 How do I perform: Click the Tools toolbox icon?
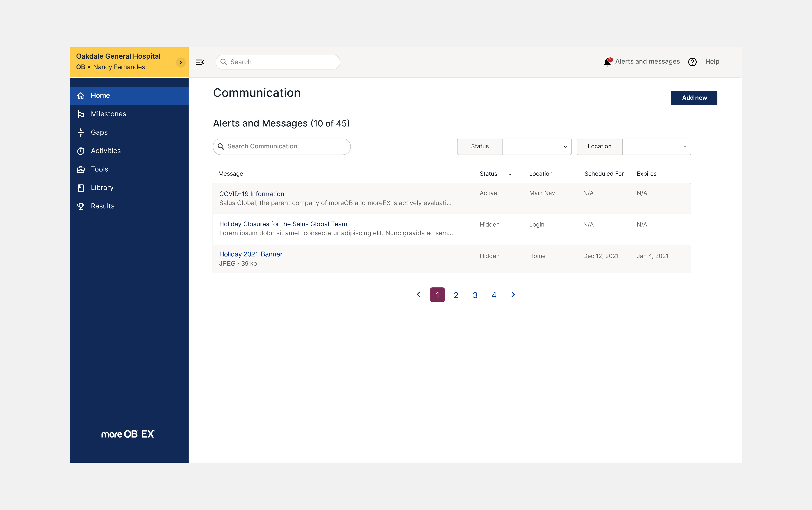[81, 169]
